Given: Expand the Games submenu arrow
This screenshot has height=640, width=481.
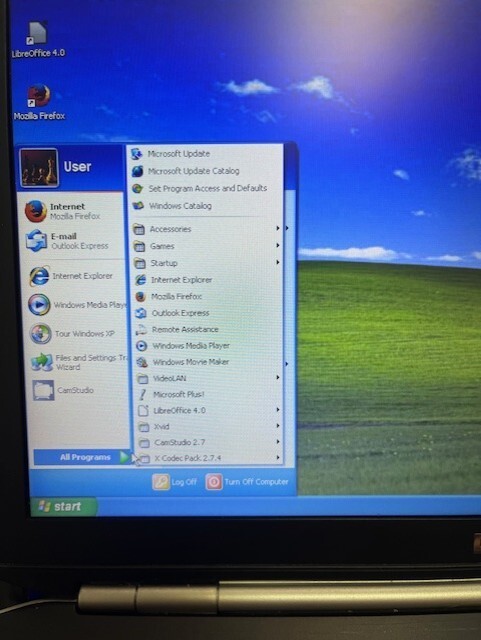Looking at the screenshot, I should pos(278,245).
